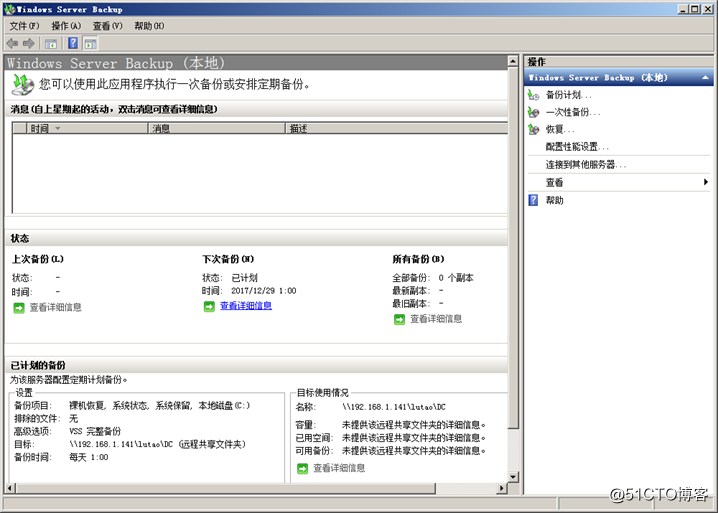Click the 消息 column header
718x513 pixels.
pyautogui.click(x=217, y=128)
